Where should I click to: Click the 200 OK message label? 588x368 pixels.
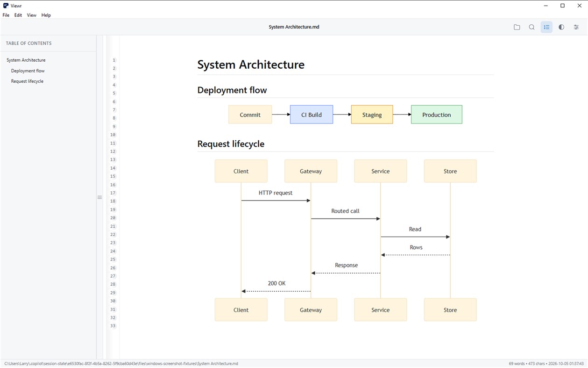(x=276, y=283)
